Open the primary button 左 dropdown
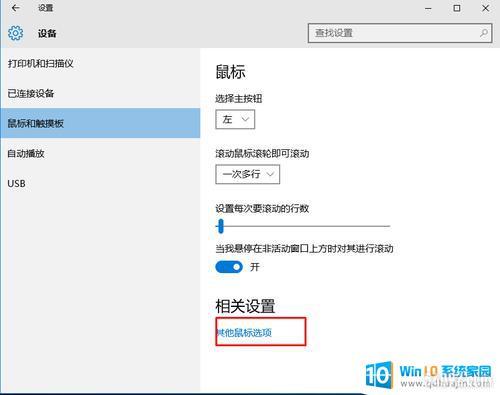Screen dimensions: 500x395 coord(235,119)
